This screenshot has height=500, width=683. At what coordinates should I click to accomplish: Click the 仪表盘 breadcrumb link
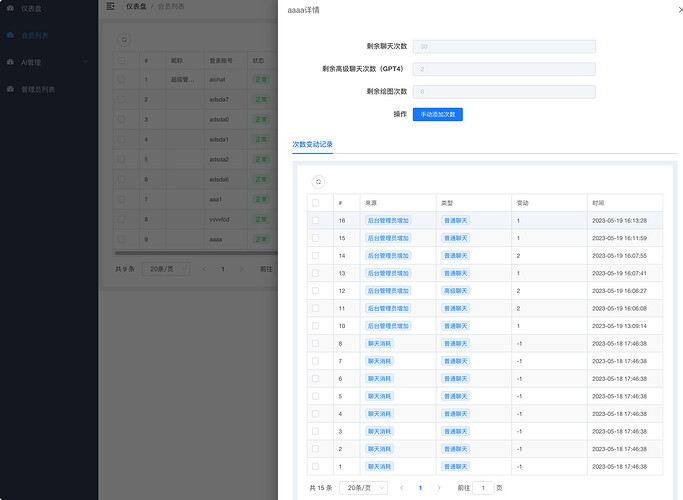click(136, 7)
